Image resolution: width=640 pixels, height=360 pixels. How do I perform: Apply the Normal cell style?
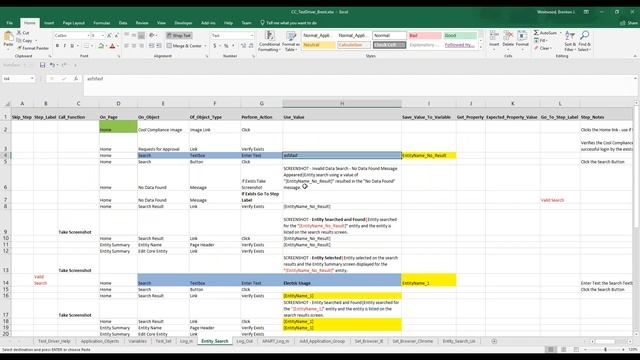click(x=389, y=36)
